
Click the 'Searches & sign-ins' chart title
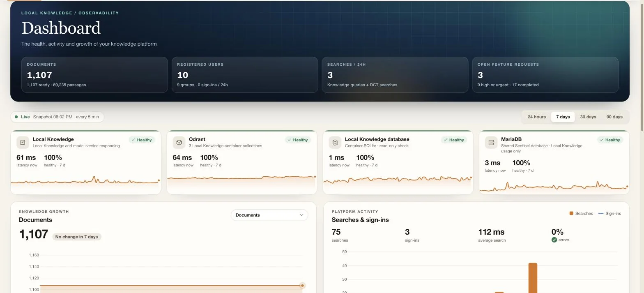tap(360, 220)
